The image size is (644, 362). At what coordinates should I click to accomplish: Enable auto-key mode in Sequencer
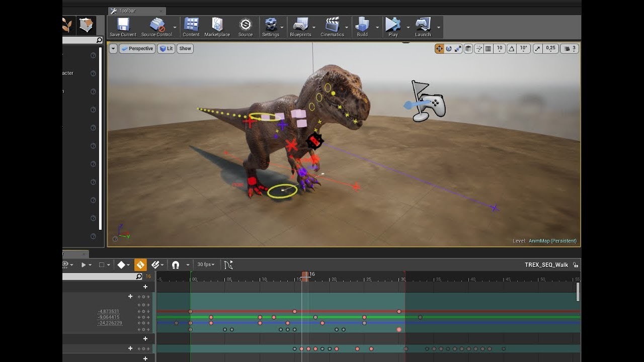[x=140, y=264]
